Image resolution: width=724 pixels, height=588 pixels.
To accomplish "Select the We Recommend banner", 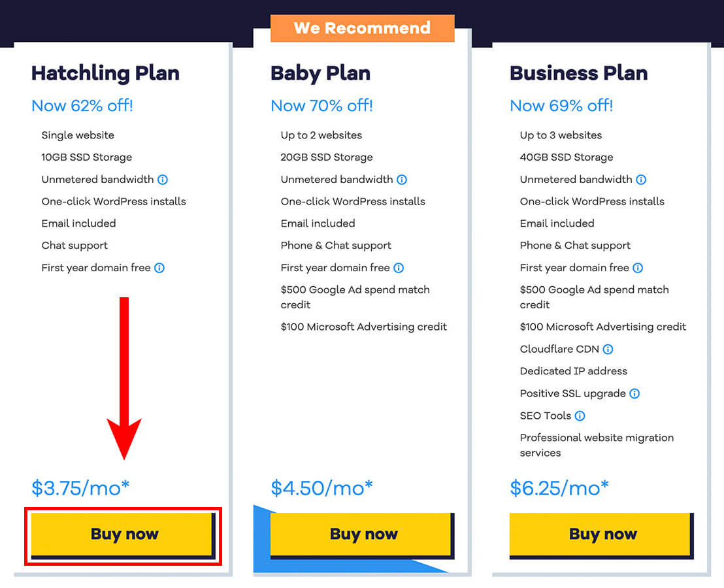I will [363, 28].
